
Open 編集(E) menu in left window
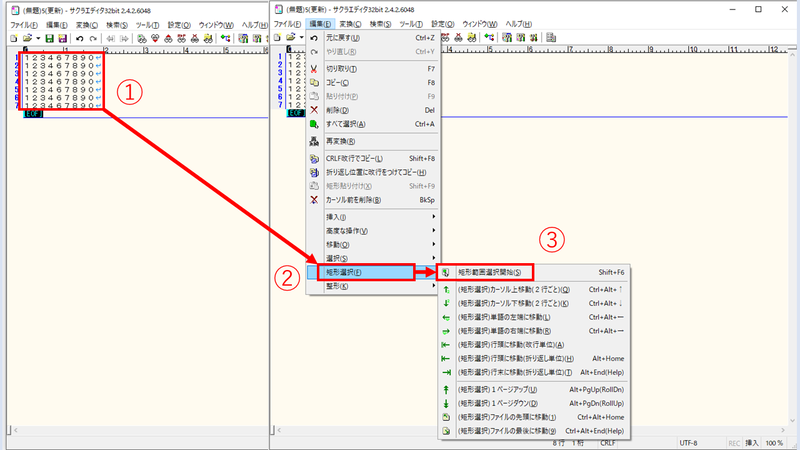(57, 25)
